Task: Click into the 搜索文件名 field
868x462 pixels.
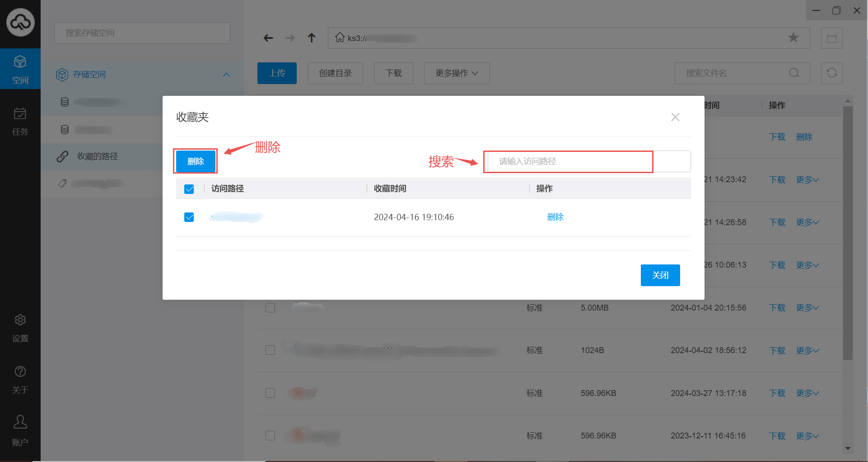Action: coord(742,73)
